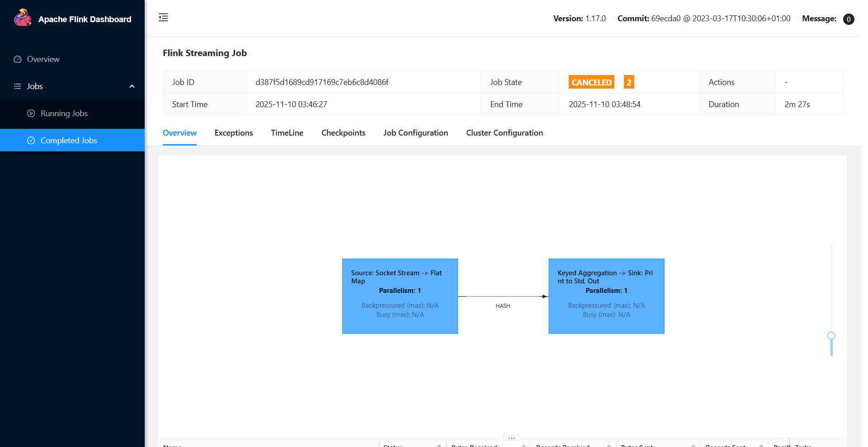Click the graph zoom slider handle
The height and width of the screenshot is (447, 868).
(831, 336)
